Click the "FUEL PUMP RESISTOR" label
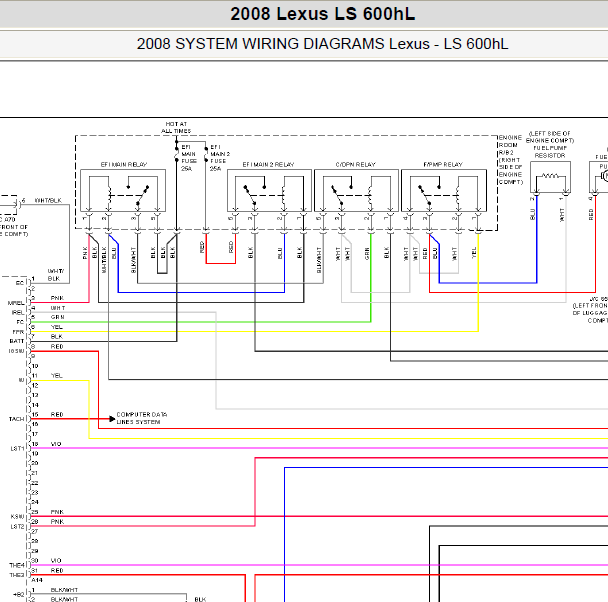608x602 pixels. [x=550, y=152]
